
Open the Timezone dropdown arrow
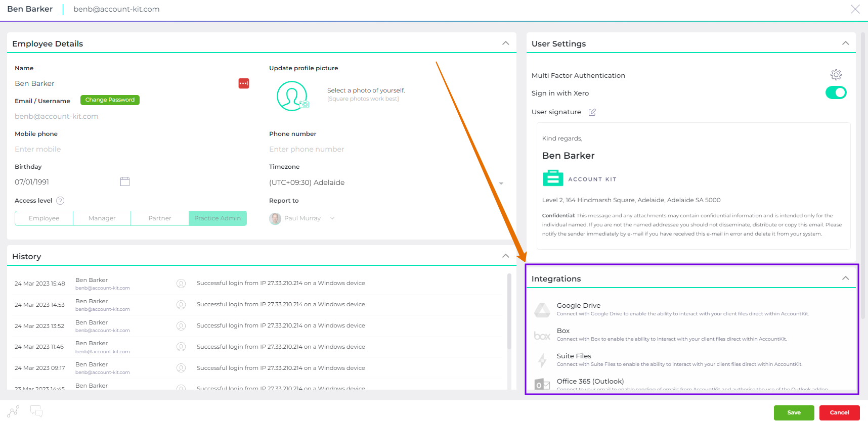pos(501,183)
